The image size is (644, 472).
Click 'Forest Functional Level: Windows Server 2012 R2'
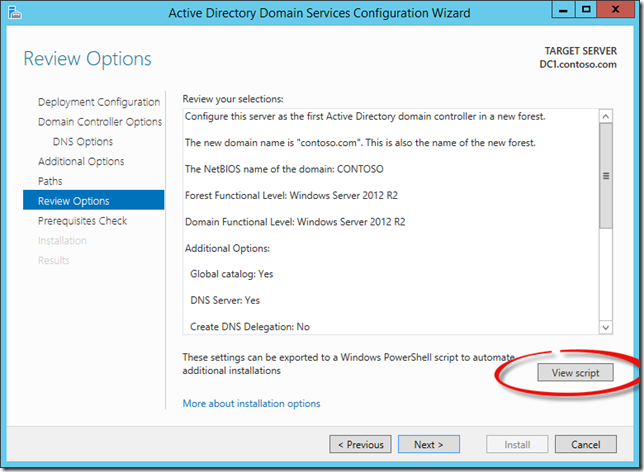pos(291,196)
